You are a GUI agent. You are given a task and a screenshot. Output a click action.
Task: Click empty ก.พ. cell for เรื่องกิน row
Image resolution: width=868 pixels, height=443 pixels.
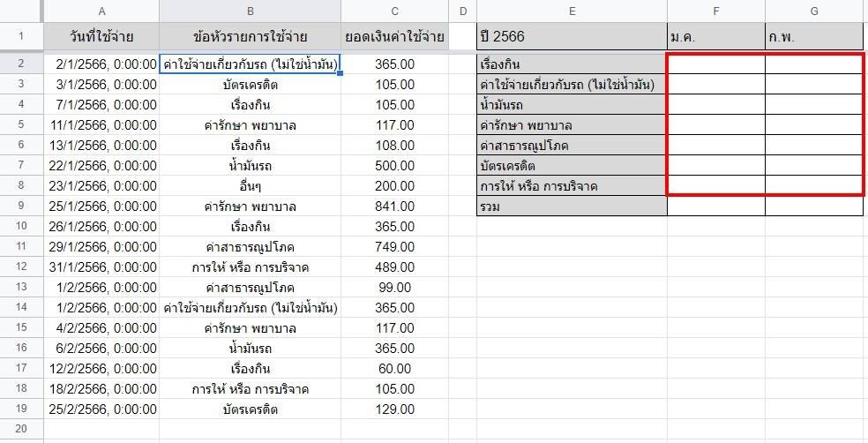[814, 64]
